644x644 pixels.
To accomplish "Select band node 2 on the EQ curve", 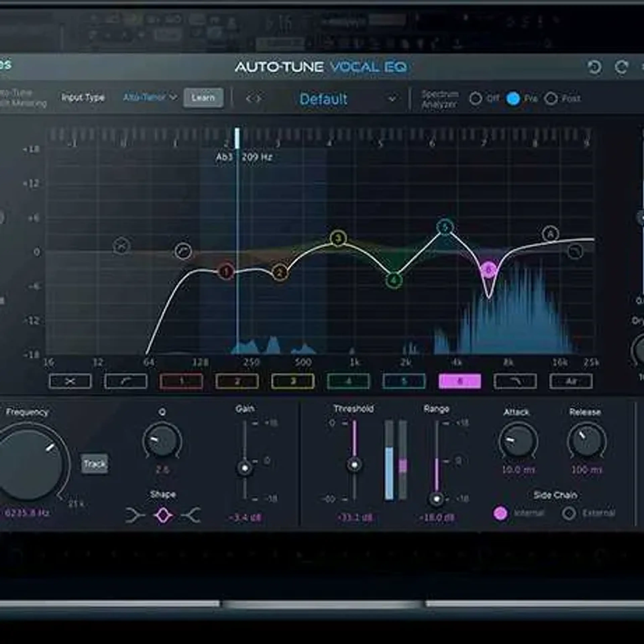I will click(280, 273).
